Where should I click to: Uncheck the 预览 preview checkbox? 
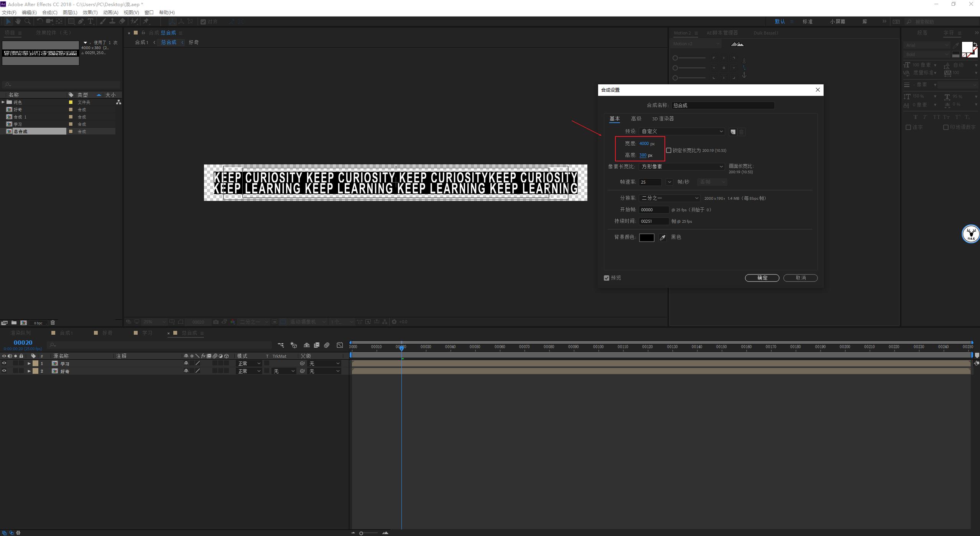pos(607,278)
